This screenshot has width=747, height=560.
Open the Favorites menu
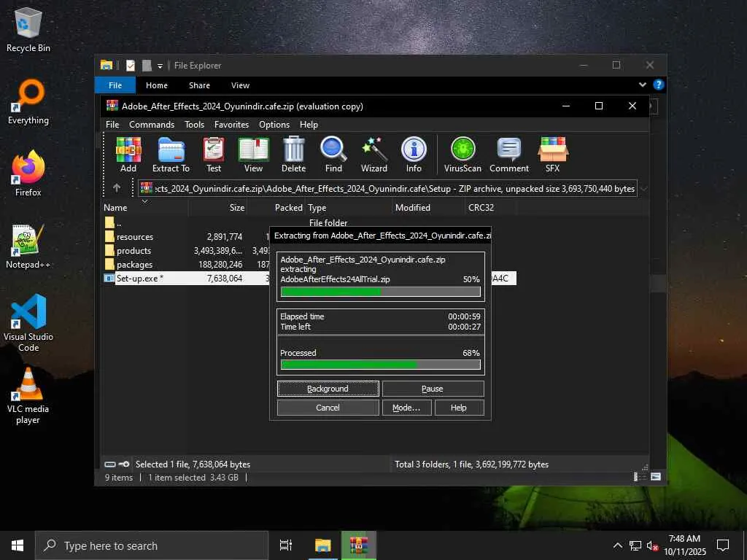coord(231,125)
